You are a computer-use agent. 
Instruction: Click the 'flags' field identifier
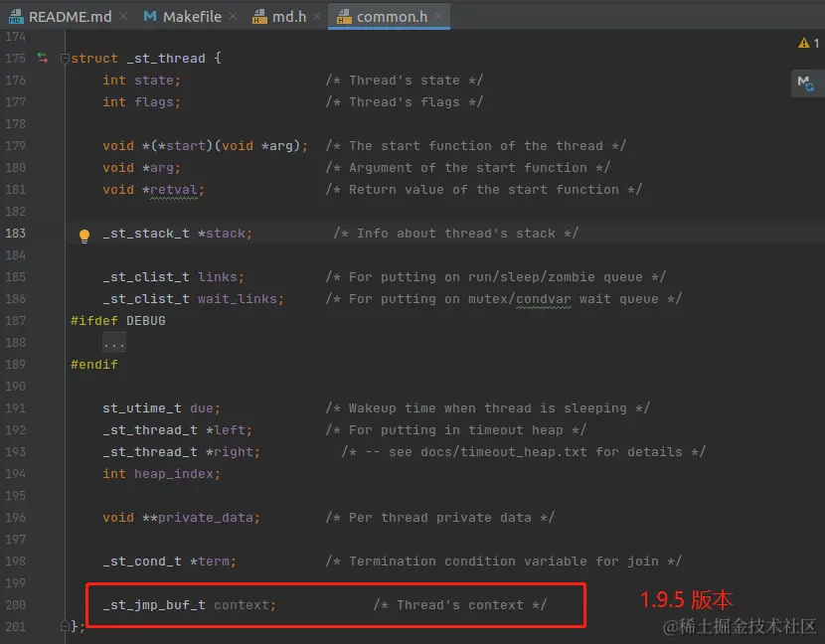pos(154,102)
